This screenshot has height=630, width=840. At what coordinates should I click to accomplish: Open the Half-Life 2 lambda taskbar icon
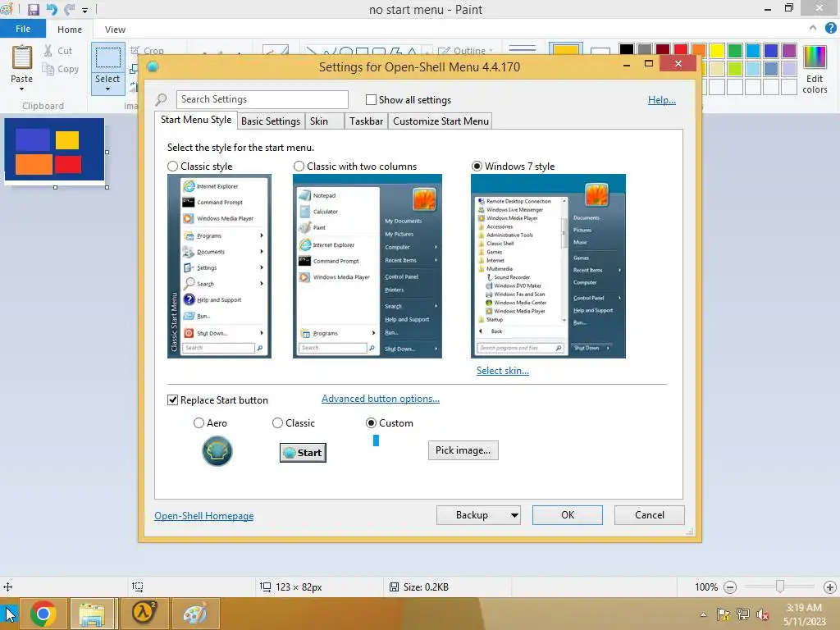click(x=143, y=614)
